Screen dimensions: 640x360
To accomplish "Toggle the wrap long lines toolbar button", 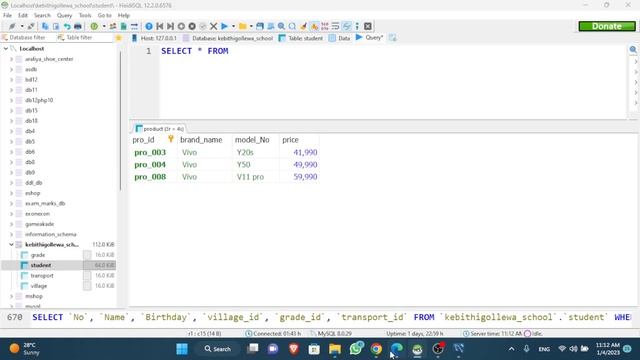I will pos(336,26).
